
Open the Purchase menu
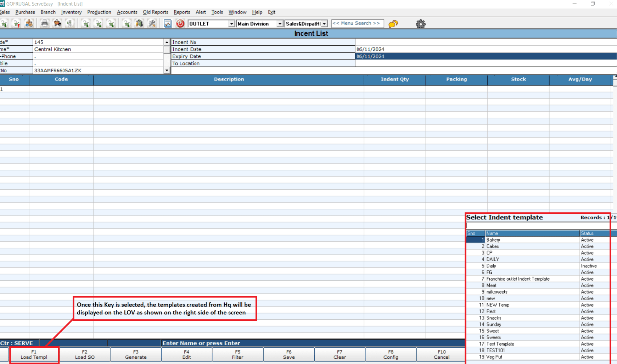(x=25, y=12)
